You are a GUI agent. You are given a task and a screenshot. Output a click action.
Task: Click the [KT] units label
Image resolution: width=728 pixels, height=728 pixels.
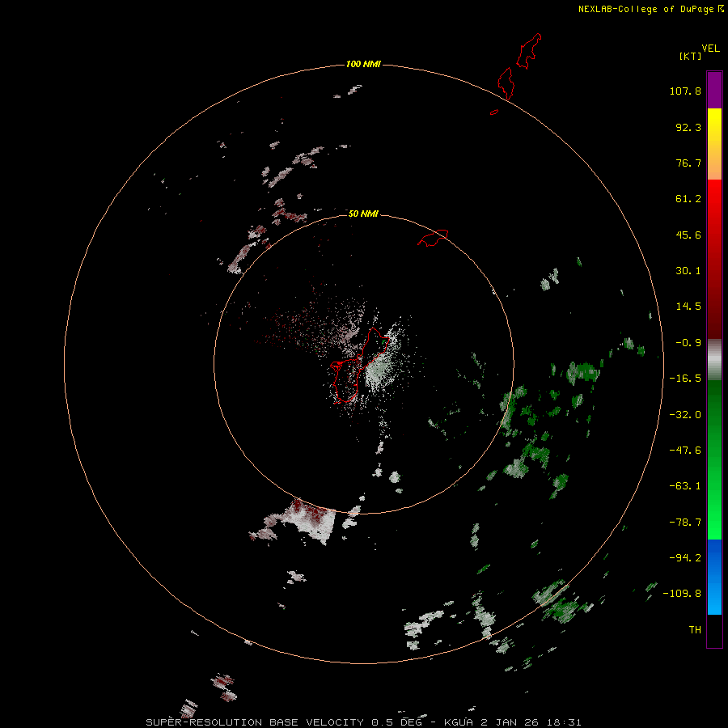(x=690, y=56)
